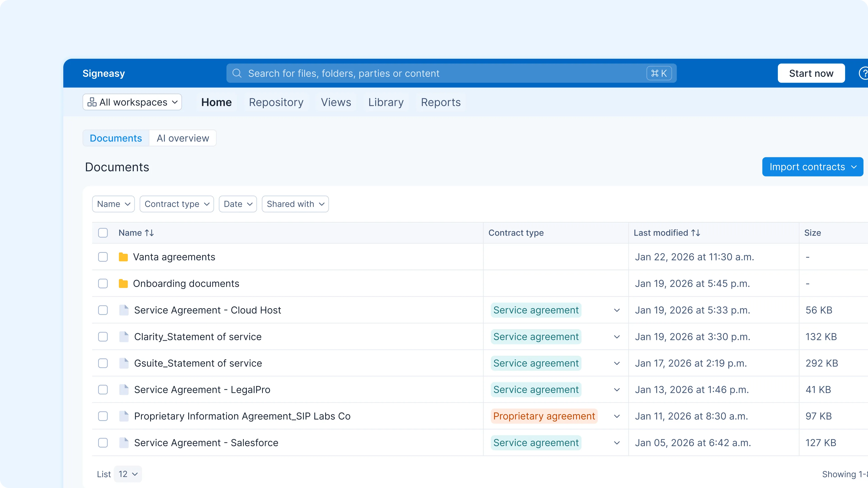The width and height of the screenshot is (868, 488).
Task: Click the Start now button
Action: [811, 73]
